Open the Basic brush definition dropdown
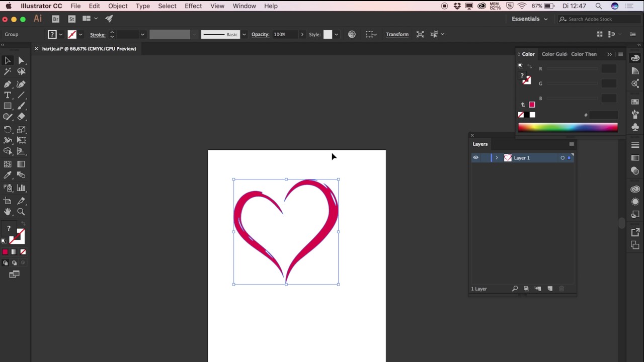Viewport: 644px width, 362px height. [244, 34]
